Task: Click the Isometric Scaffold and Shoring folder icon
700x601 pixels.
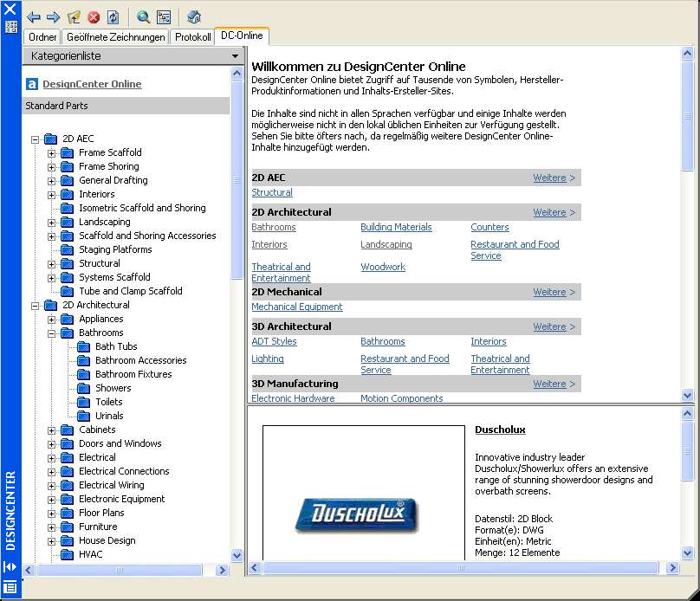Action: pos(67,208)
